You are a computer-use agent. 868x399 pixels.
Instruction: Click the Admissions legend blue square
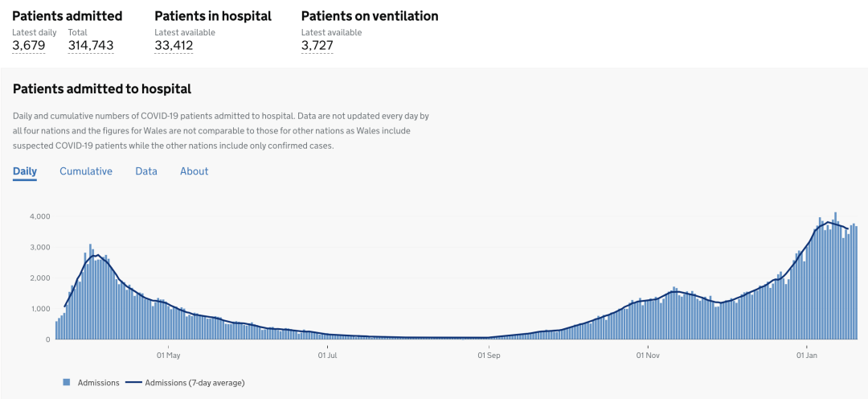click(x=66, y=382)
